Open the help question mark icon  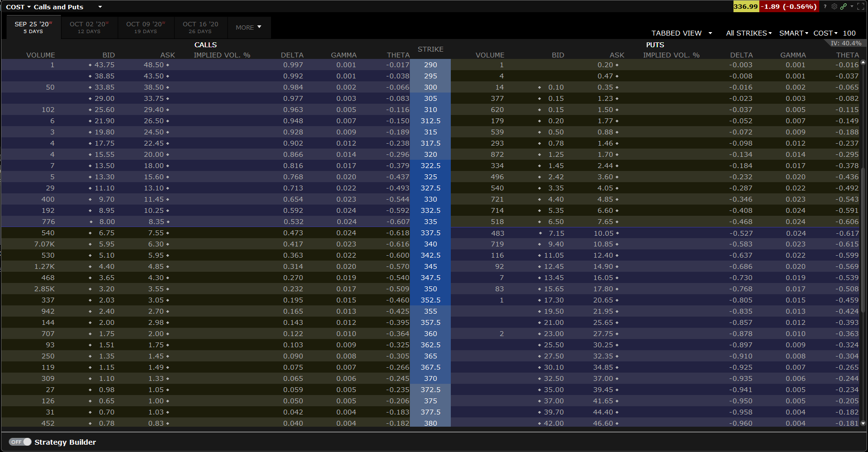pos(825,7)
